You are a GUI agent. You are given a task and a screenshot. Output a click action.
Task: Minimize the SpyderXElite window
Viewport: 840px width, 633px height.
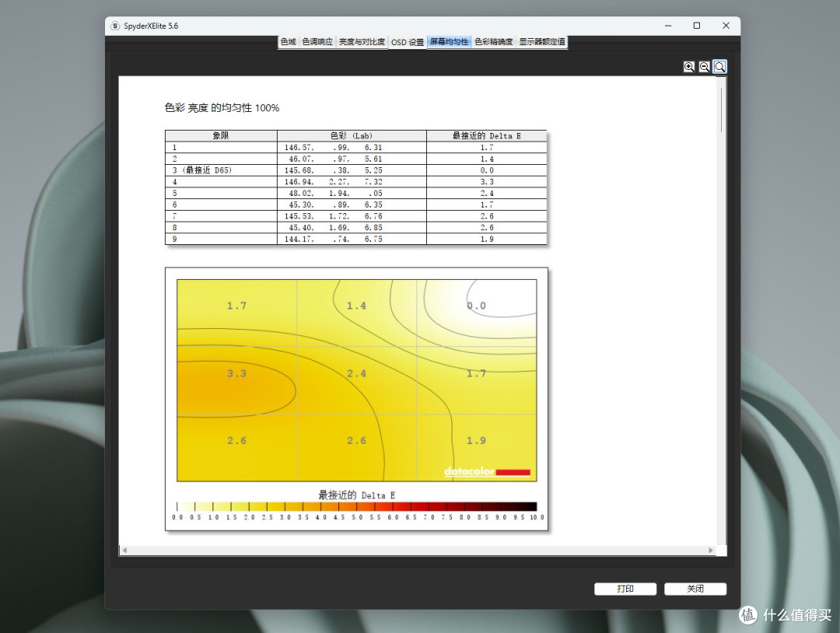pos(668,26)
